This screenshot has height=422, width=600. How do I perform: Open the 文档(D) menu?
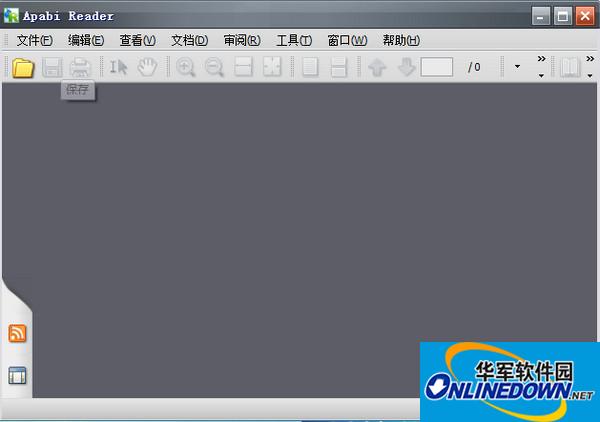pos(190,40)
